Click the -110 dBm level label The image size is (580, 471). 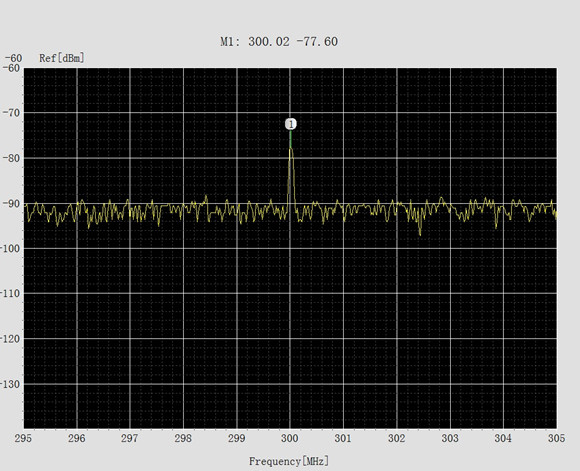click(x=10, y=293)
